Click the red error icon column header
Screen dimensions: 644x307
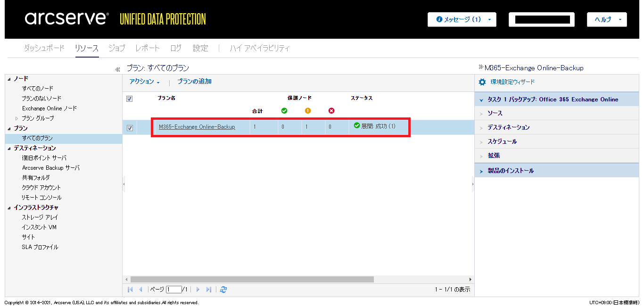[331, 111]
